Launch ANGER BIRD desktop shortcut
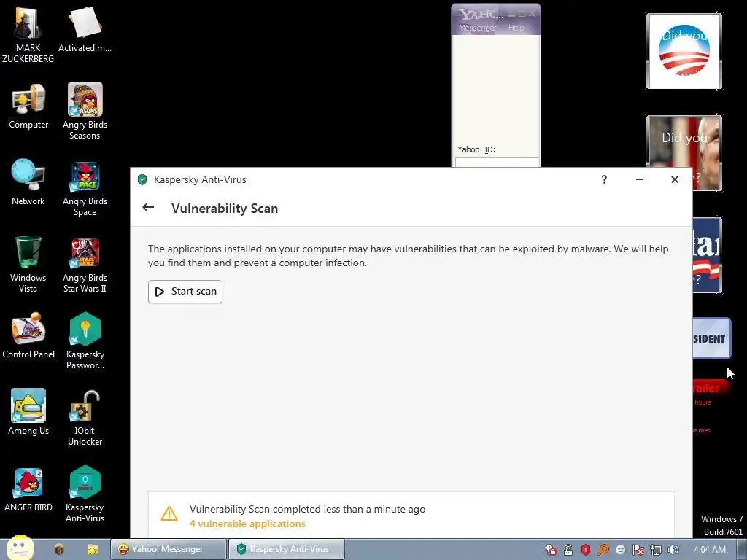This screenshot has height=560, width=747. pyautogui.click(x=28, y=491)
